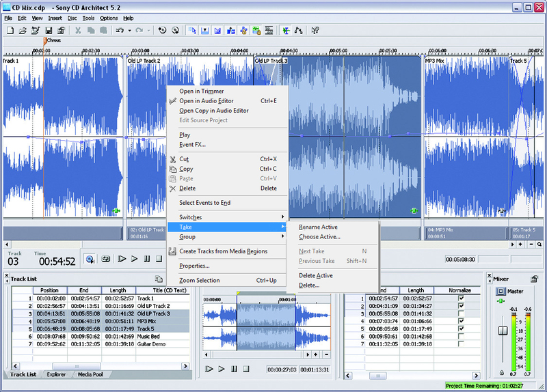Open the File menu
Screen dimensions: 547x392
8,18
